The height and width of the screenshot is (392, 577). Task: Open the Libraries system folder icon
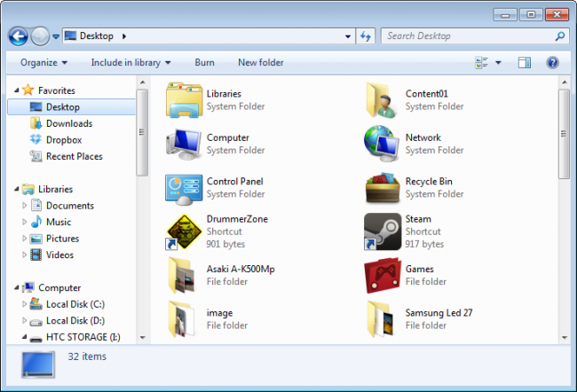[184, 100]
